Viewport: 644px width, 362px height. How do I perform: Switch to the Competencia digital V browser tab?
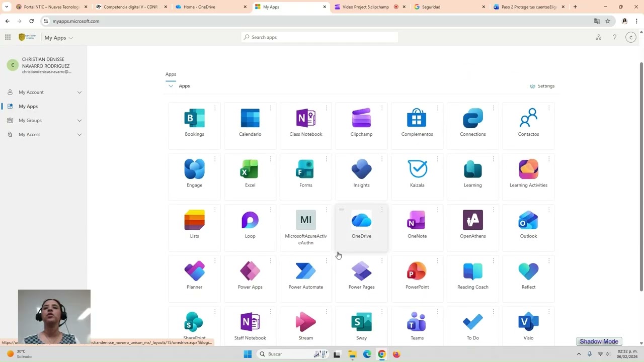132,7
